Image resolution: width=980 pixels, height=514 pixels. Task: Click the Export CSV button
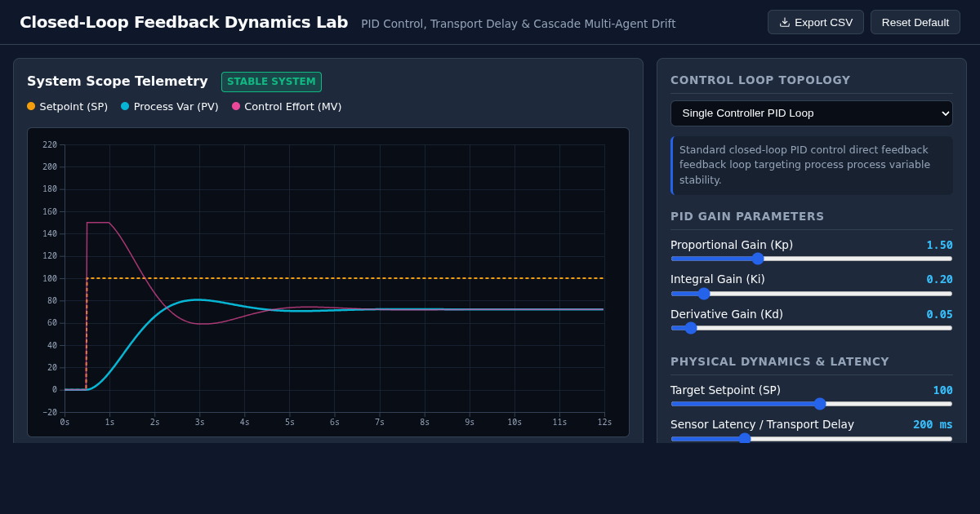coord(815,22)
